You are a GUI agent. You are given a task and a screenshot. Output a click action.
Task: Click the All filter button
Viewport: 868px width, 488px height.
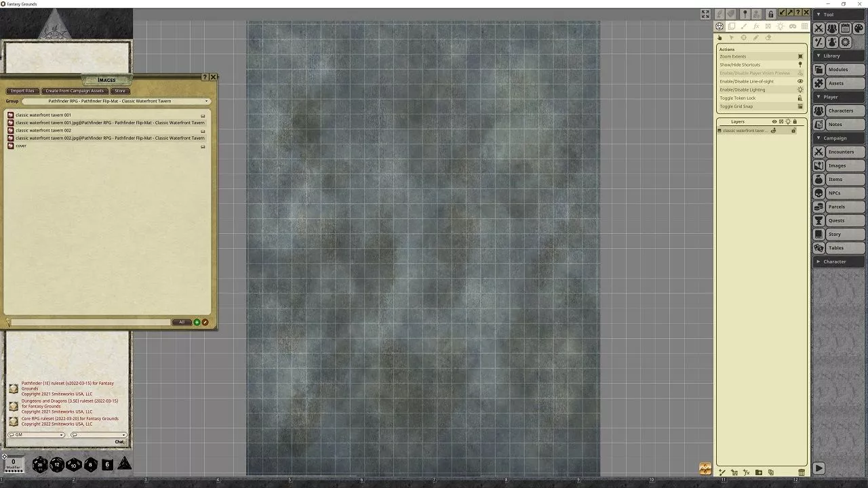click(x=182, y=322)
